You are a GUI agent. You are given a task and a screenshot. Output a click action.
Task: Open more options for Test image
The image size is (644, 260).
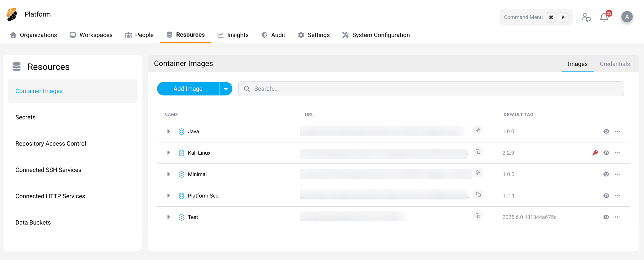[617, 217]
